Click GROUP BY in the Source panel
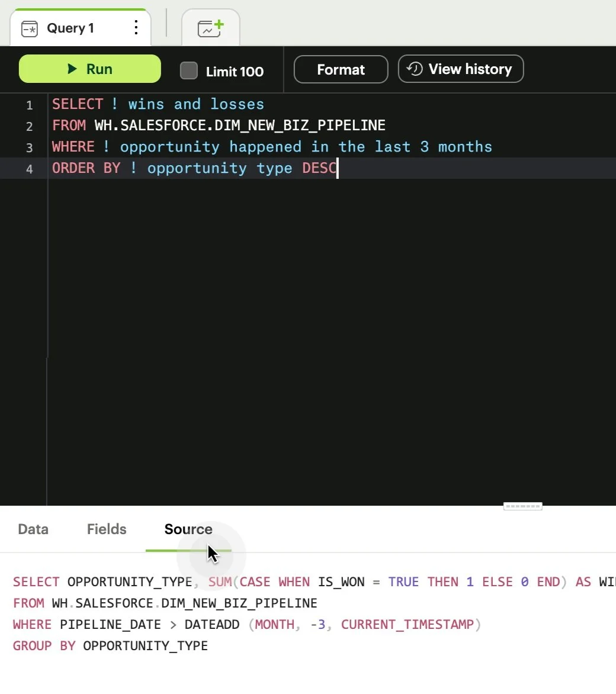 pos(44,646)
